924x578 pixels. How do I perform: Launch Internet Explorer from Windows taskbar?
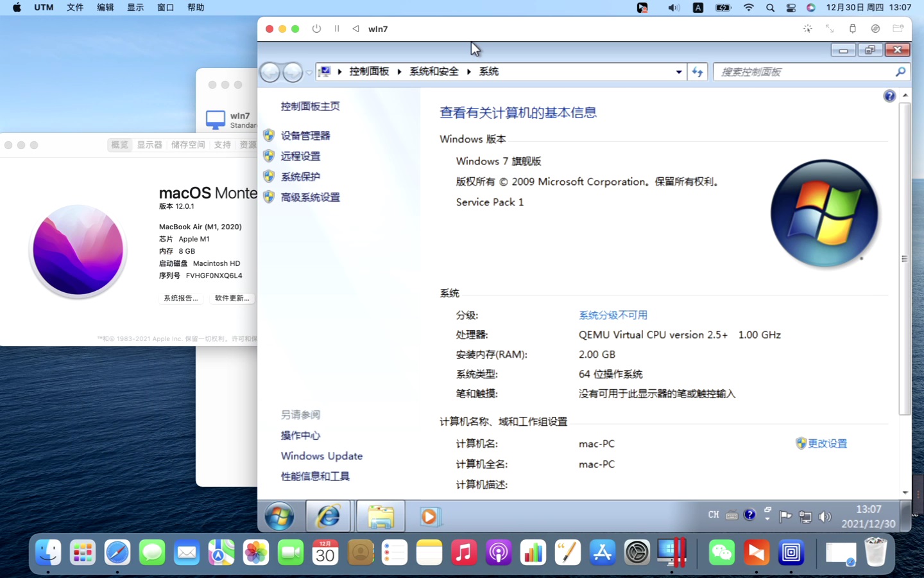click(328, 516)
